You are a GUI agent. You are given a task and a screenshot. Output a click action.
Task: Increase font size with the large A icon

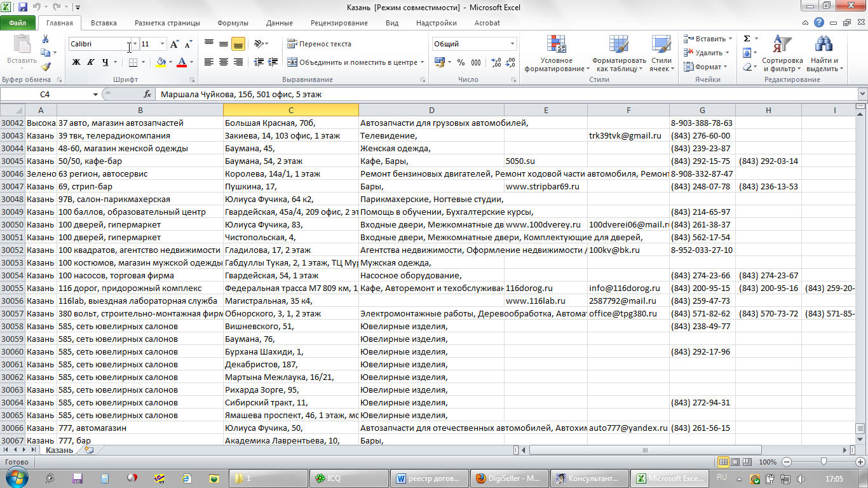click(x=175, y=44)
